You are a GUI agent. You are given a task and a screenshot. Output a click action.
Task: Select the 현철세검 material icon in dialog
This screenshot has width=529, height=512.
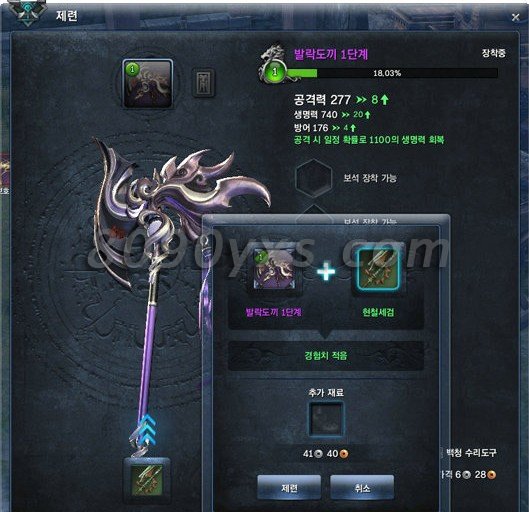378,269
